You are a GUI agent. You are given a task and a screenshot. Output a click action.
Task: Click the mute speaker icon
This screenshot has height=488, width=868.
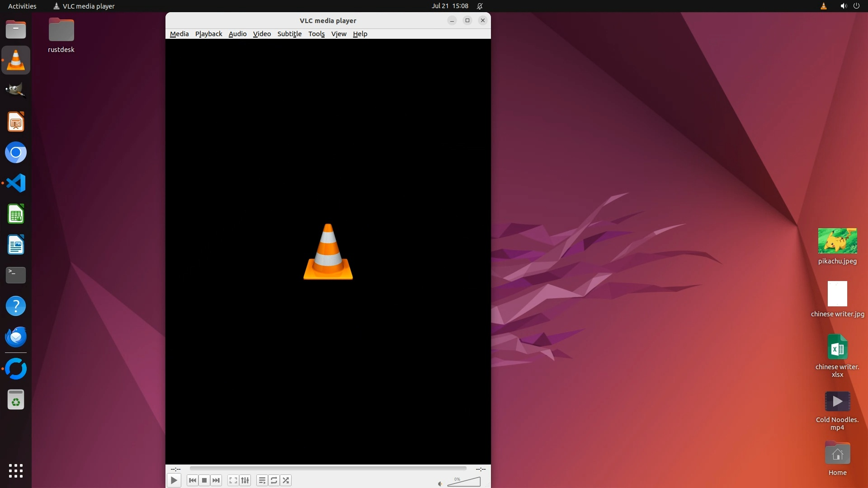440,484
